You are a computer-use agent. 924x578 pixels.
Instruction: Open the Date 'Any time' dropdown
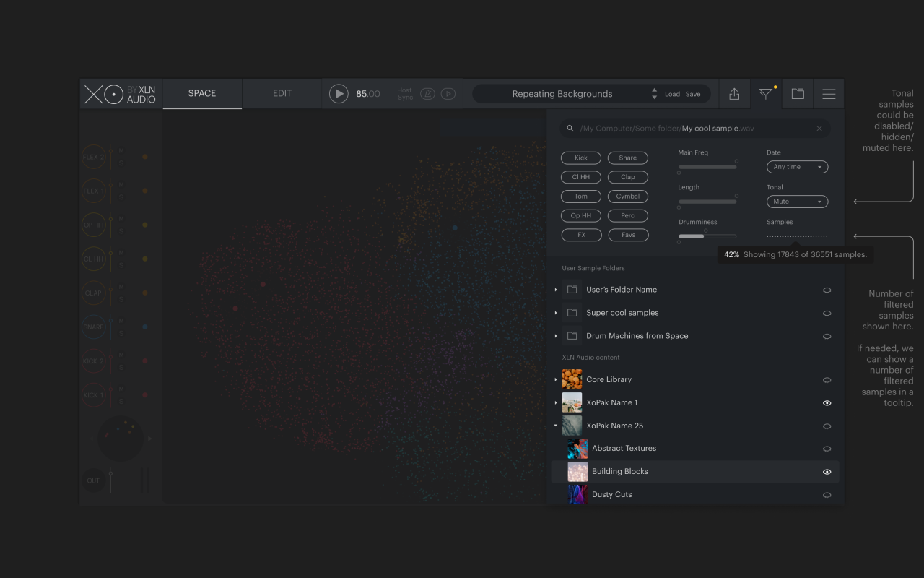coord(797,167)
